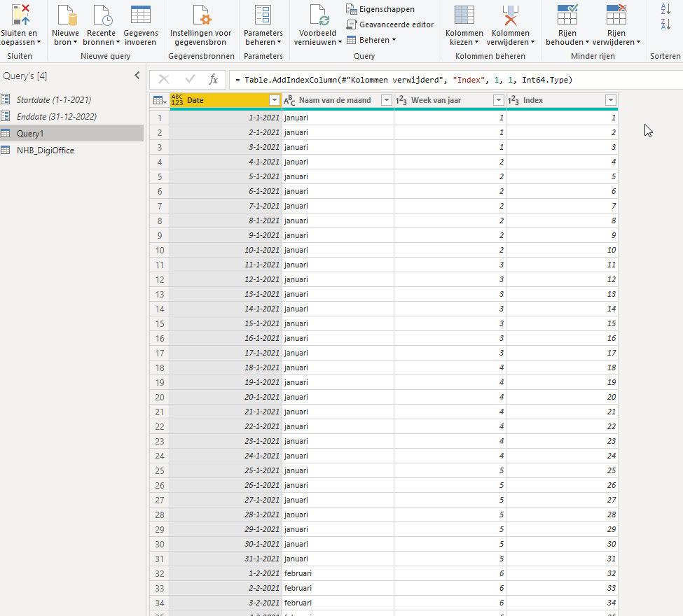Select Query1 in the queries list
The width and height of the screenshot is (683, 616).
click(72, 133)
